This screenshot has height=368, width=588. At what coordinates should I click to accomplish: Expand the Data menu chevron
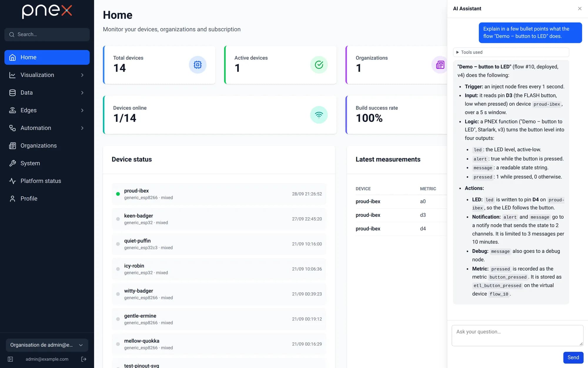pyautogui.click(x=82, y=93)
